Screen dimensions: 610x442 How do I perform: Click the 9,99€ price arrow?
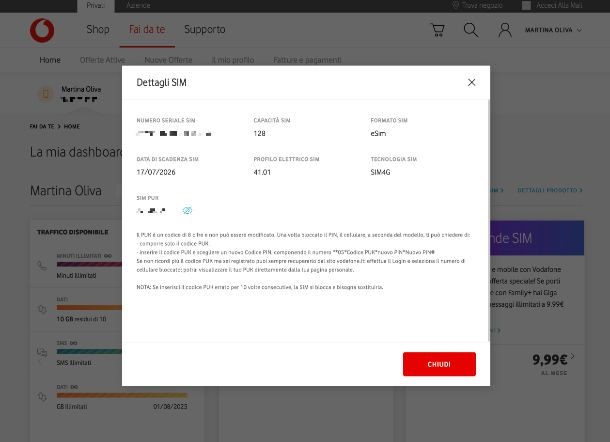pyautogui.click(x=573, y=356)
